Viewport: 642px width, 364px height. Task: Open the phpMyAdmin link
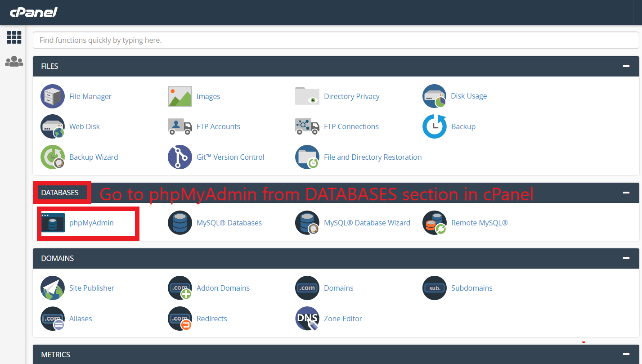pos(91,223)
